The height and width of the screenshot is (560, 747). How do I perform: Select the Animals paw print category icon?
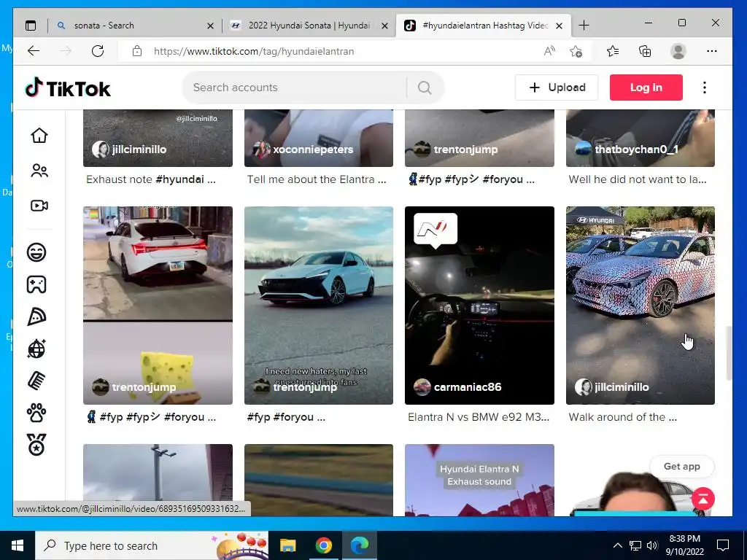click(36, 413)
